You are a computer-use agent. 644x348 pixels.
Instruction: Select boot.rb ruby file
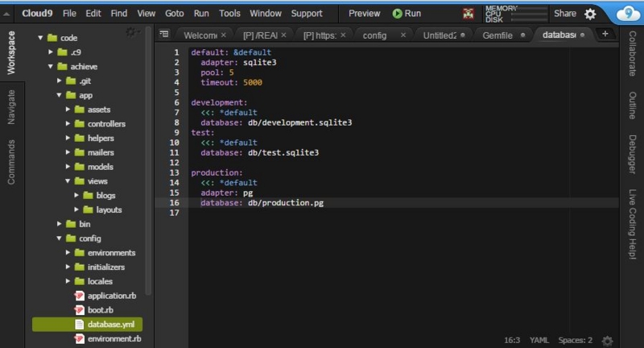pyautogui.click(x=93, y=310)
